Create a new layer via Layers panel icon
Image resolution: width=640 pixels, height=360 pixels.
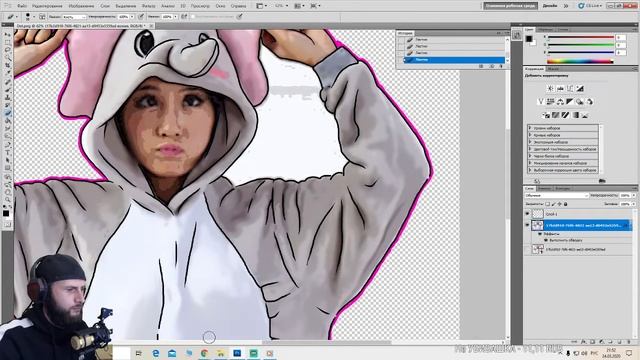(620, 342)
